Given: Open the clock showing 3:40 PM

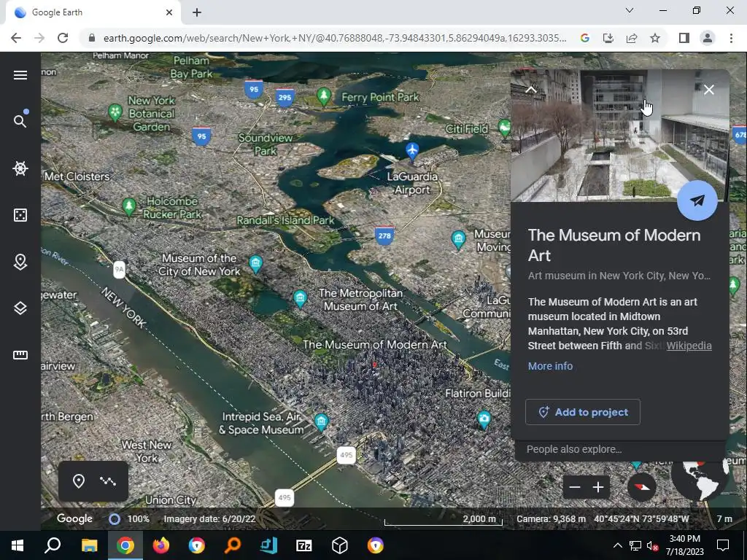Looking at the screenshot, I should (x=684, y=545).
